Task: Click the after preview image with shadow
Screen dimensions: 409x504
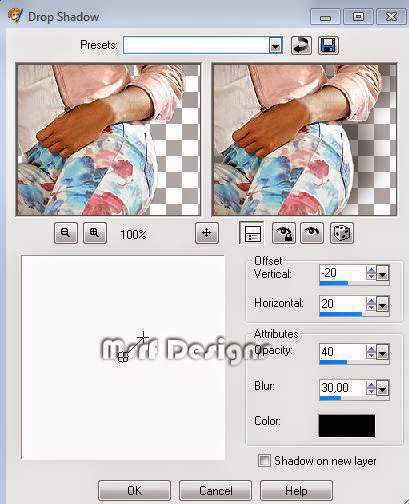Action: [304, 139]
